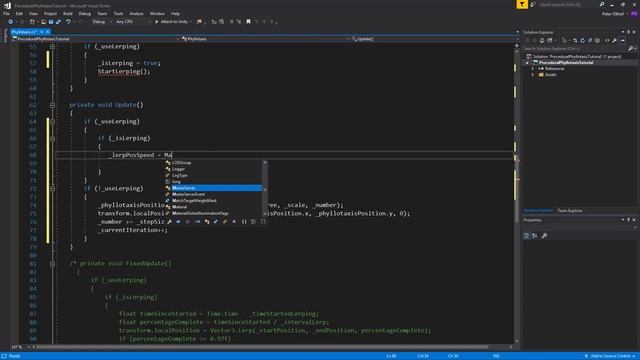The image size is (640, 360).
Task: Open the Debug menu
Action: point(84,13)
